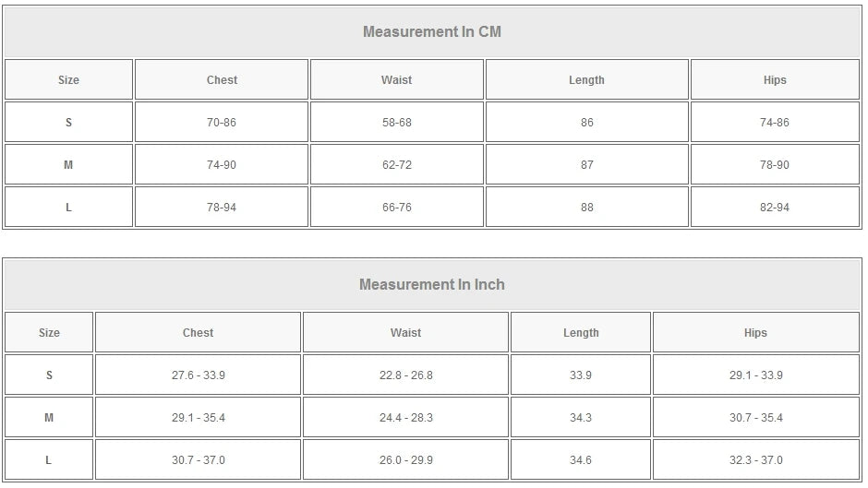The image size is (868, 488).
Task: Select size L row label in Inch table
Action: 49,460
